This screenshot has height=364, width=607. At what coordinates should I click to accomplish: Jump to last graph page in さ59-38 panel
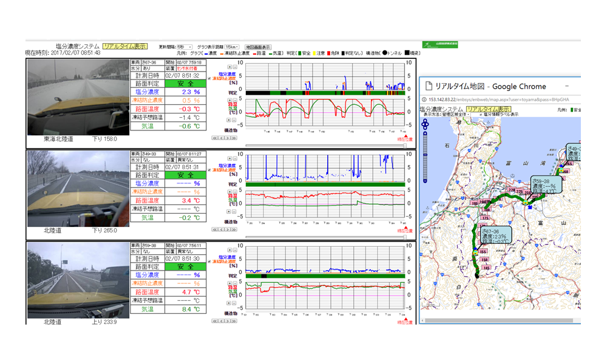234,321
